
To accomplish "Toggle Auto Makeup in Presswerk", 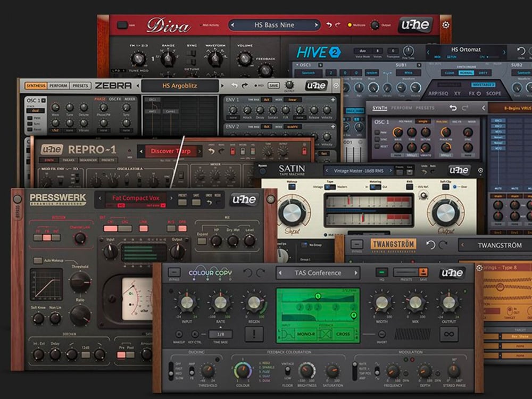I will click(38, 260).
